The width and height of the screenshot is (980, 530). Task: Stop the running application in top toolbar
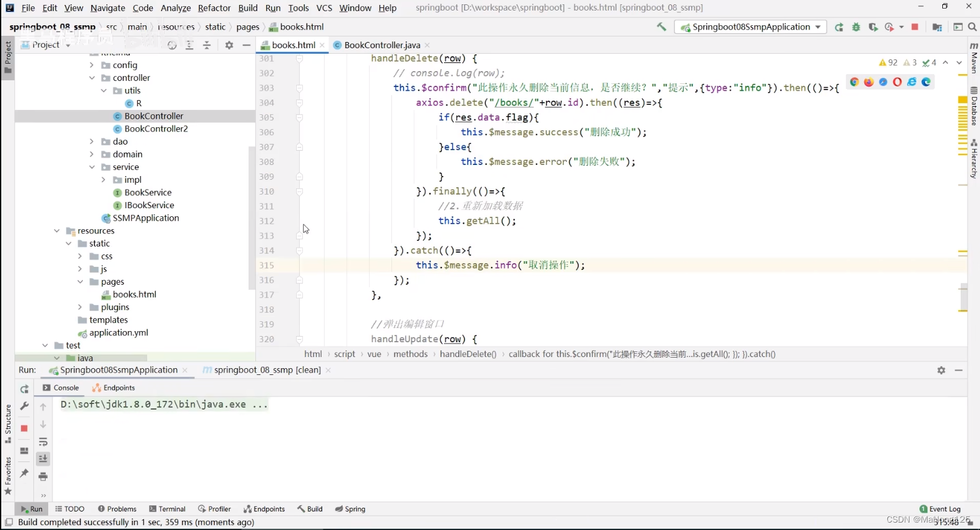coord(915,27)
